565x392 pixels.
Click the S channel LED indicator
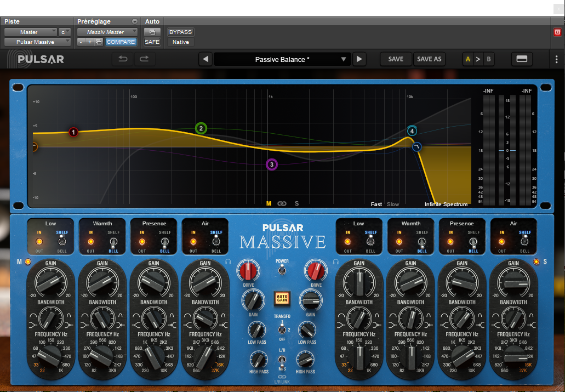click(x=536, y=262)
